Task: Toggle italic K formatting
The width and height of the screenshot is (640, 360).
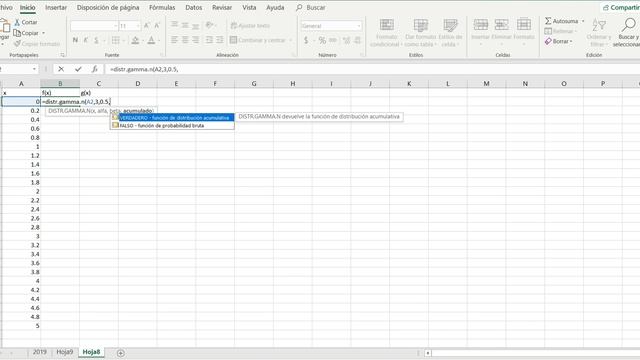Action: pyautogui.click(x=86, y=40)
